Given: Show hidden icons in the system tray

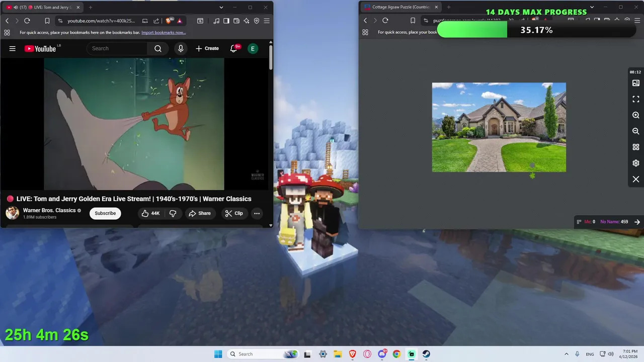Looking at the screenshot, I should coord(566,354).
